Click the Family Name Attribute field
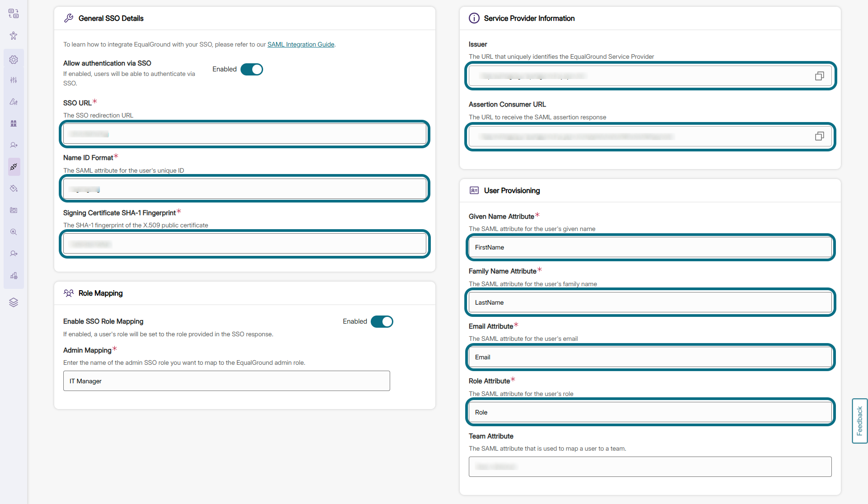Image resolution: width=868 pixels, height=504 pixels. pos(650,302)
